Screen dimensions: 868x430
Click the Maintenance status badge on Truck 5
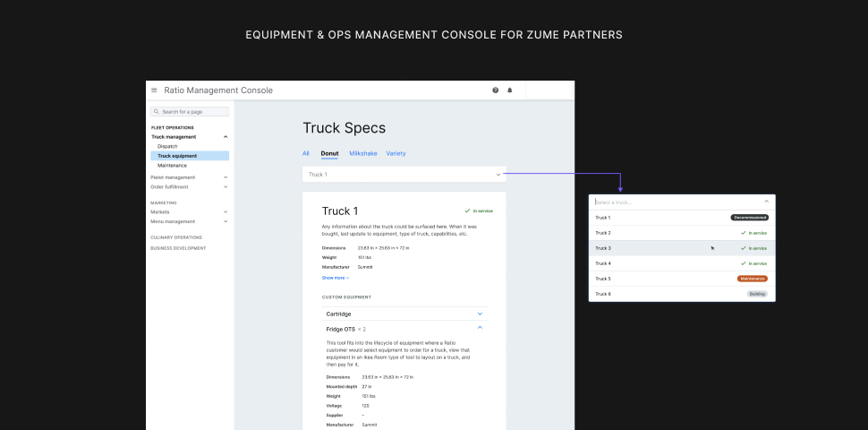752,279
